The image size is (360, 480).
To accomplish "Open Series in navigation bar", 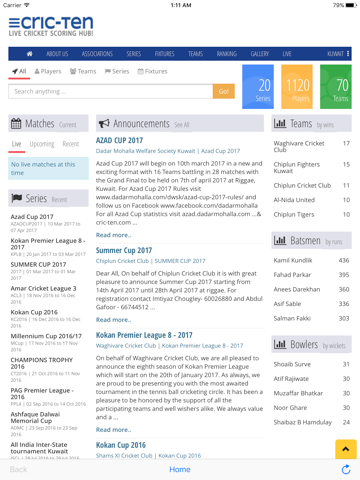I will point(134,54).
